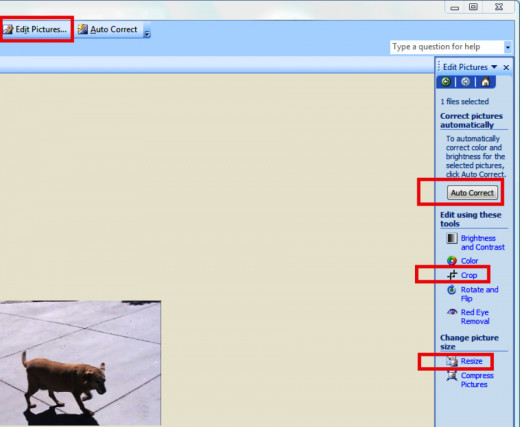Open the Color tool link
Viewport: 520px width, 427px height.
469,261
